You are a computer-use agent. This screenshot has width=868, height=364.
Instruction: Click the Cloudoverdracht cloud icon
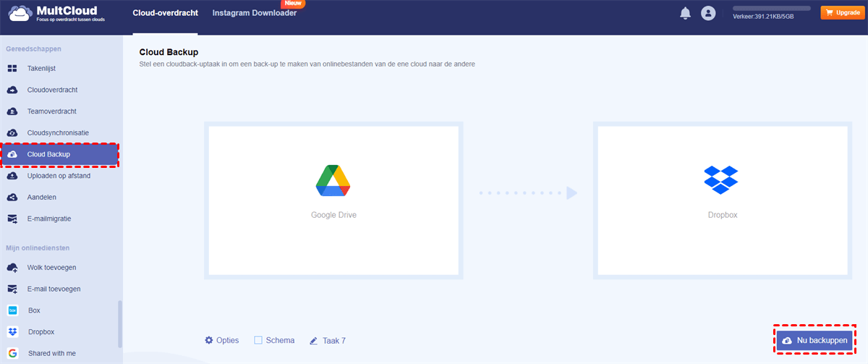click(x=12, y=90)
